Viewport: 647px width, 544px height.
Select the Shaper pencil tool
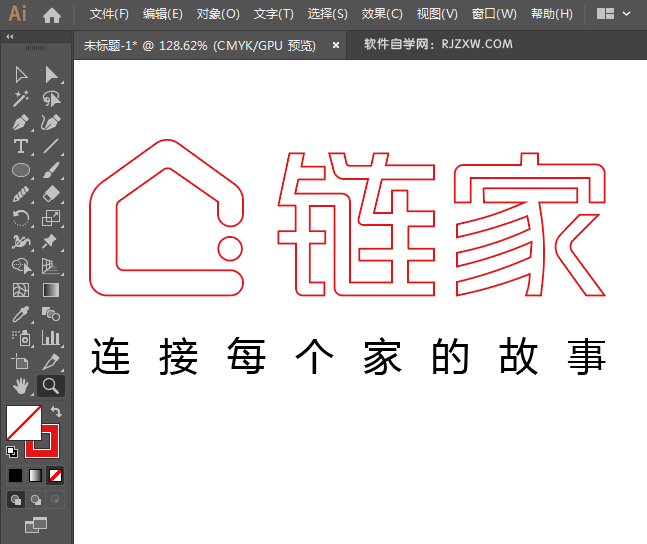[x=21, y=194]
